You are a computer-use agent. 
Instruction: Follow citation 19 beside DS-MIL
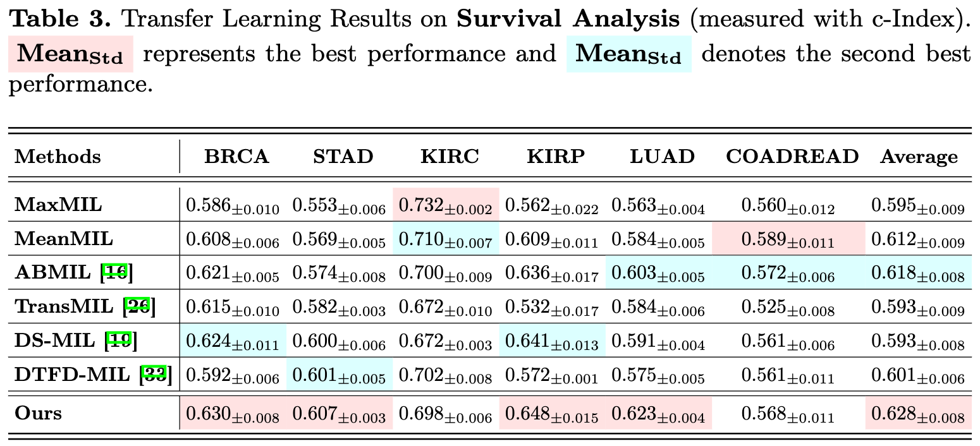point(121,341)
